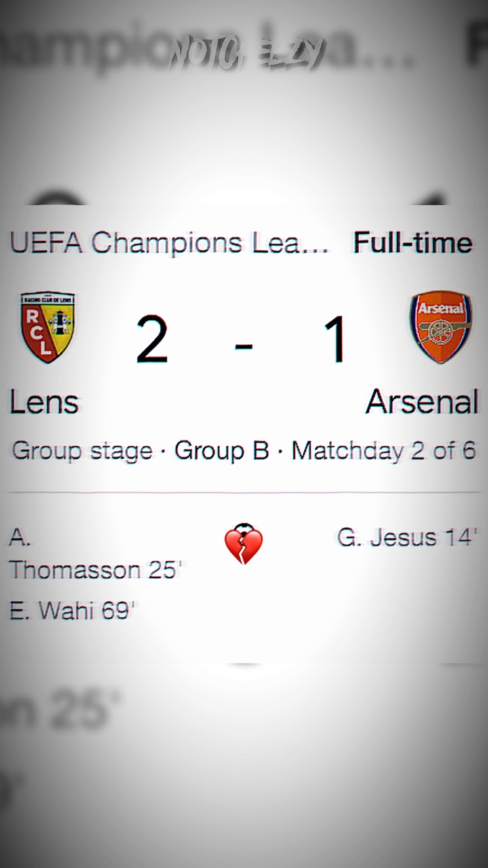Click the divider line above the scorers
Image resolution: width=488 pixels, height=868 pixels.
pyautogui.click(x=244, y=492)
